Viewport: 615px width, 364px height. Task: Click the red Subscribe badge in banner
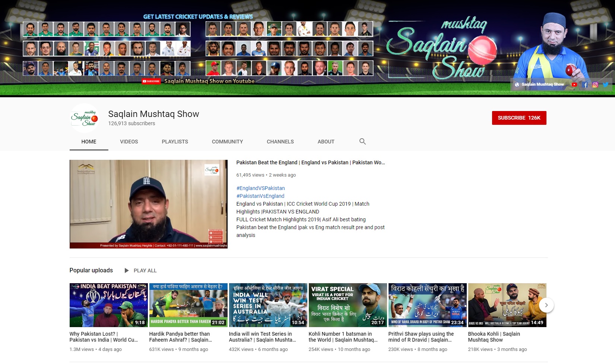pos(151,81)
